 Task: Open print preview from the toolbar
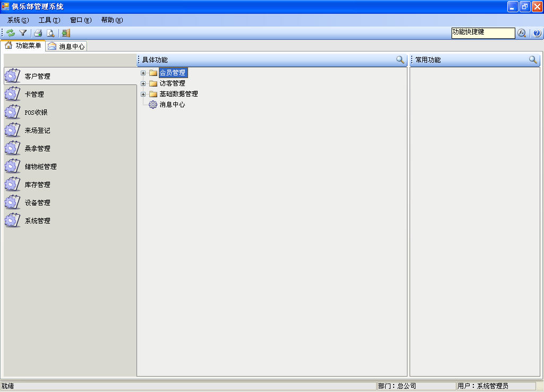point(50,33)
